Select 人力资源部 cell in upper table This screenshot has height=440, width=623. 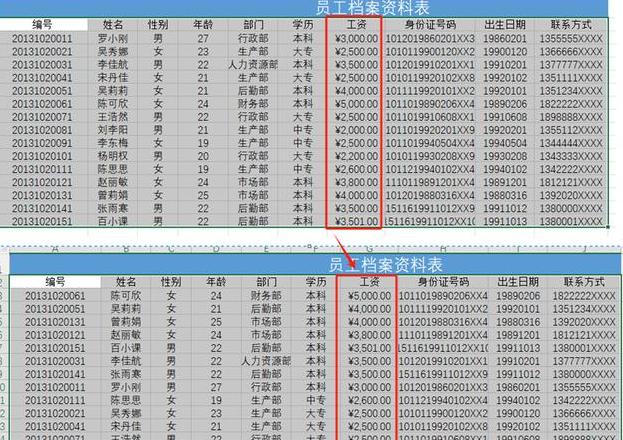(x=253, y=64)
